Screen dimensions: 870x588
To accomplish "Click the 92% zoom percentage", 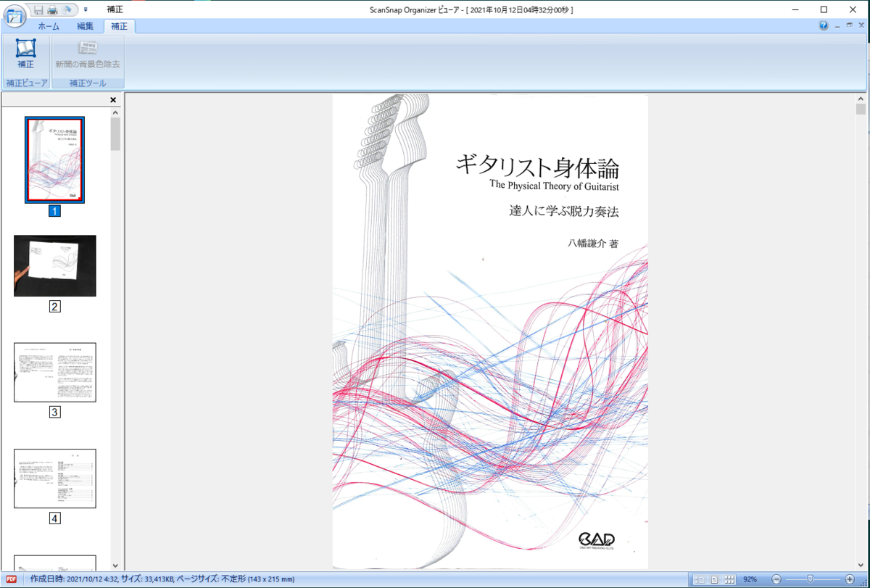I will (x=750, y=580).
